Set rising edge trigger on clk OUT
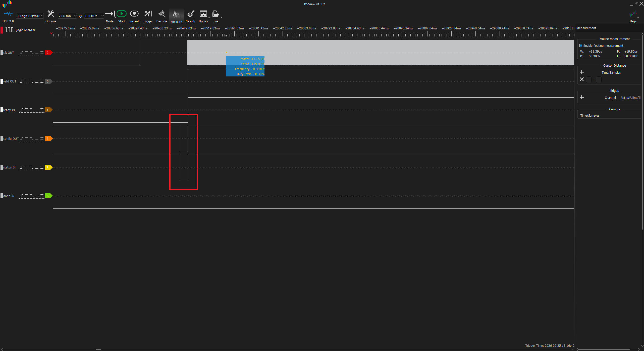Viewport: 644px width, 351px height. click(x=22, y=53)
